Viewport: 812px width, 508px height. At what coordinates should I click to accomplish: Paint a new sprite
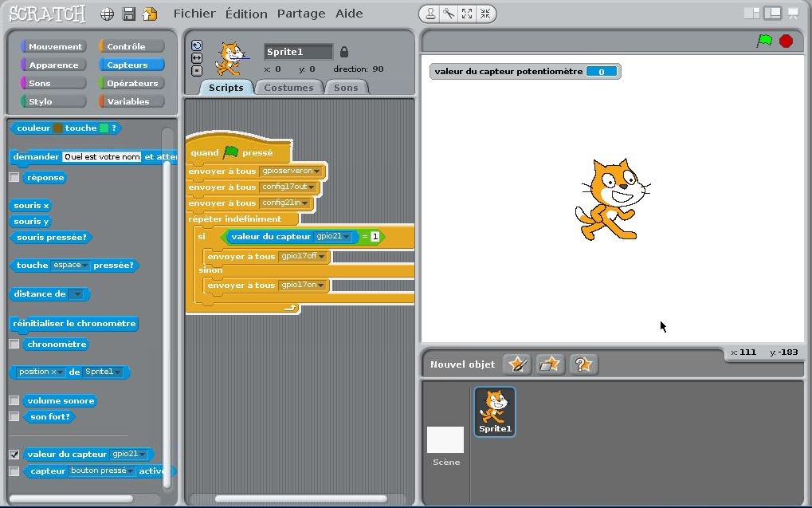pyautogui.click(x=517, y=364)
